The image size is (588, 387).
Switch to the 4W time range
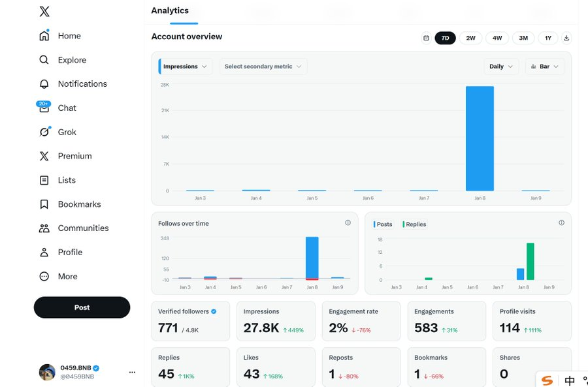click(x=497, y=38)
